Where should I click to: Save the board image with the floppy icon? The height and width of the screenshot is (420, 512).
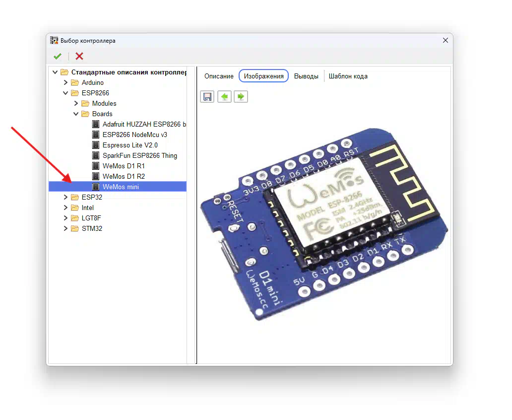coord(207,97)
